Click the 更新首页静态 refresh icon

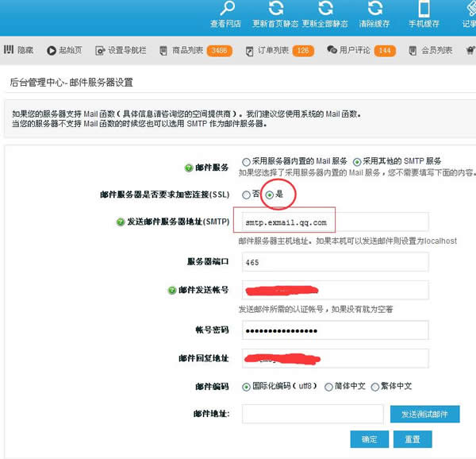click(x=276, y=8)
